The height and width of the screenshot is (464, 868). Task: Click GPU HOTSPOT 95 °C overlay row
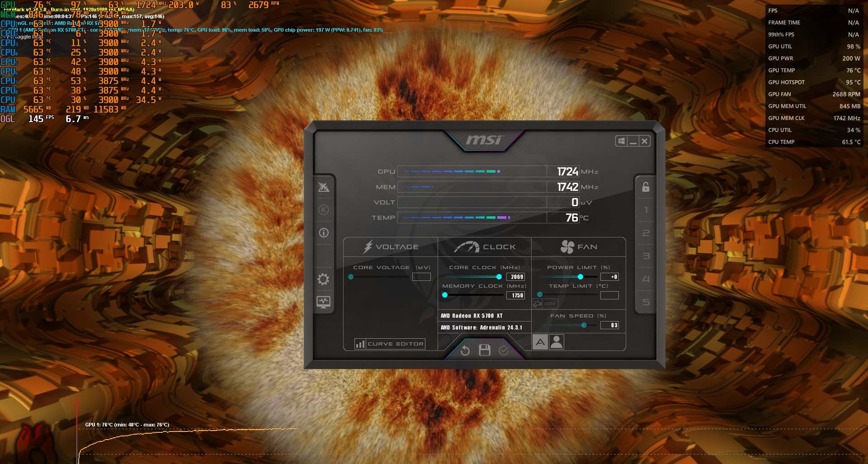pos(814,82)
